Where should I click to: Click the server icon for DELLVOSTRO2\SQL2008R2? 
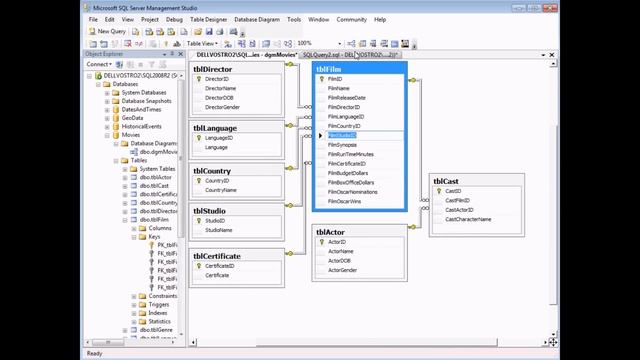[98, 76]
